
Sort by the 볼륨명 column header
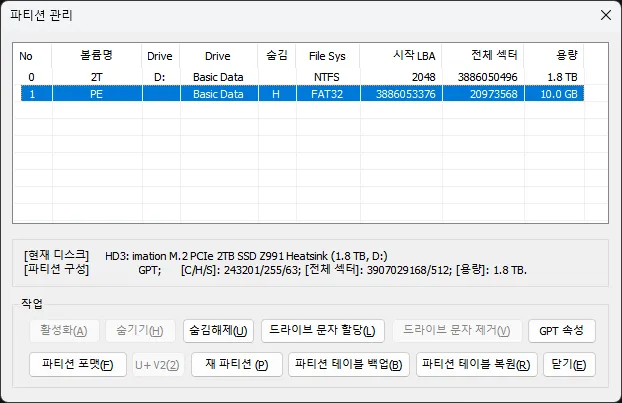[x=95, y=57]
